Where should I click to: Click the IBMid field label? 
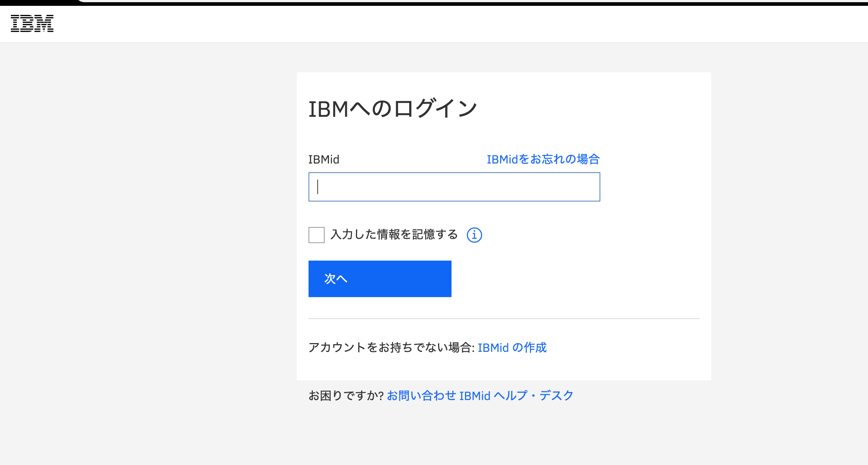(x=324, y=160)
